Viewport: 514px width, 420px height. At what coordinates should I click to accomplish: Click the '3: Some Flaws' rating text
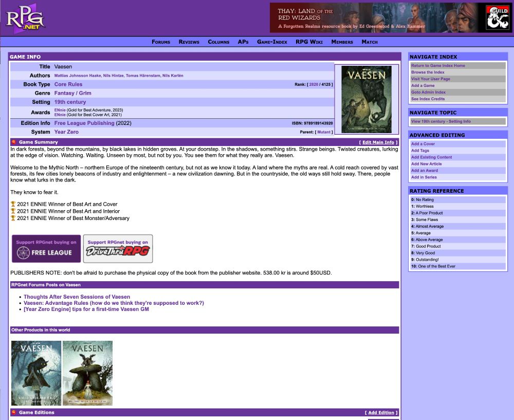425,220
